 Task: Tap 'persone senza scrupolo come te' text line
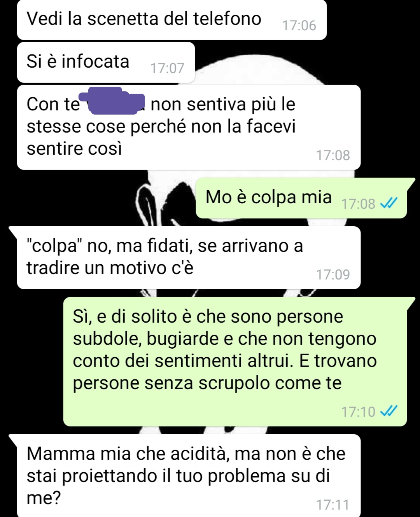(x=207, y=383)
